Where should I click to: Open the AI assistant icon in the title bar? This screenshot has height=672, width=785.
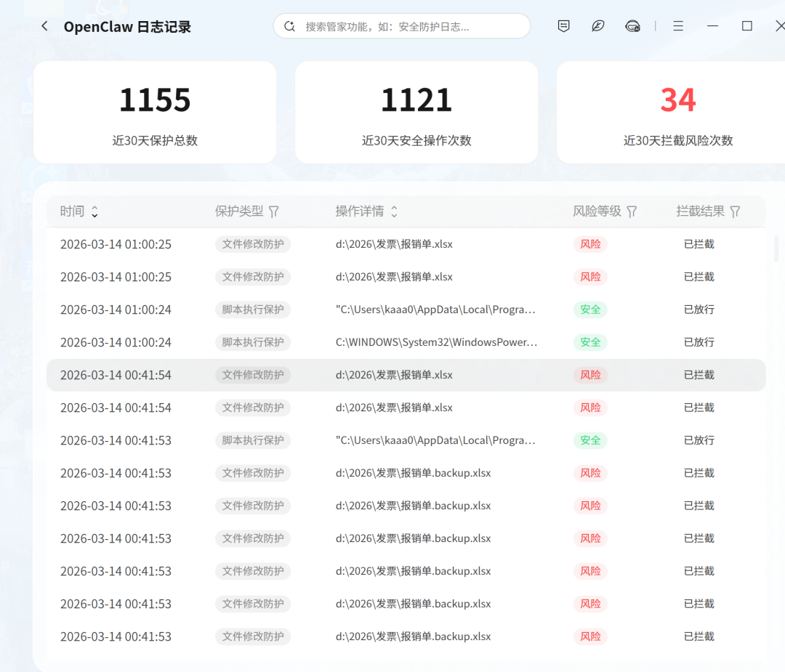point(632,25)
